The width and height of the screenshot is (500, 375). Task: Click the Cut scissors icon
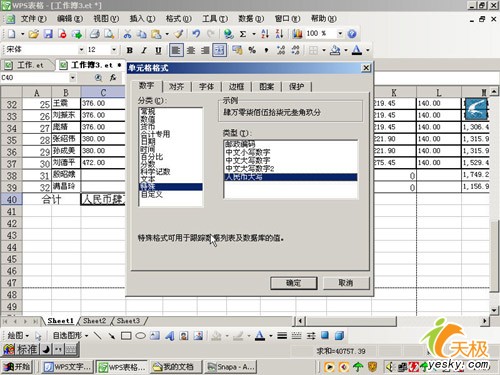[127, 34]
